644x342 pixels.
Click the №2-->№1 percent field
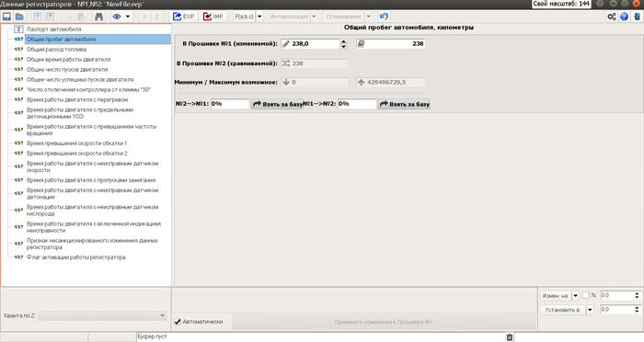(230, 104)
